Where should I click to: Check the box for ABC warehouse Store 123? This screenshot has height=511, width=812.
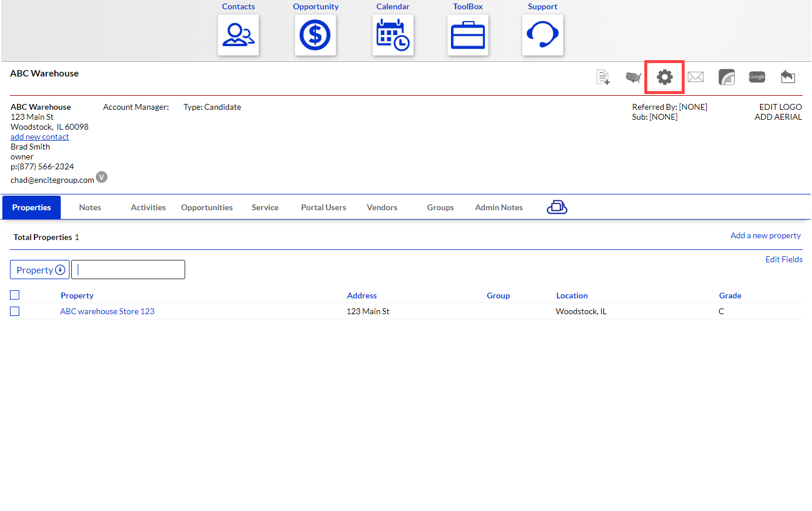tap(15, 311)
